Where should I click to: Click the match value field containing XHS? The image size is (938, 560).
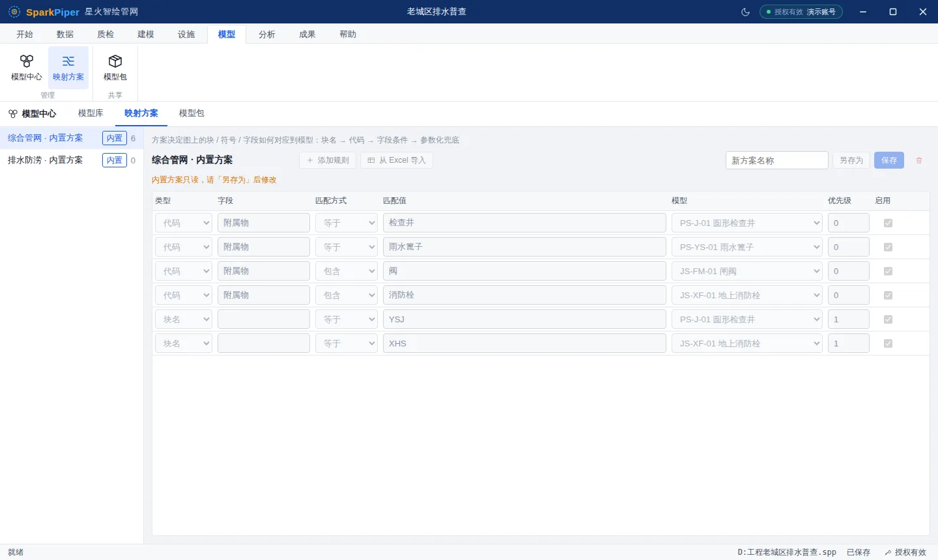pyautogui.click(x=524, y=343)
